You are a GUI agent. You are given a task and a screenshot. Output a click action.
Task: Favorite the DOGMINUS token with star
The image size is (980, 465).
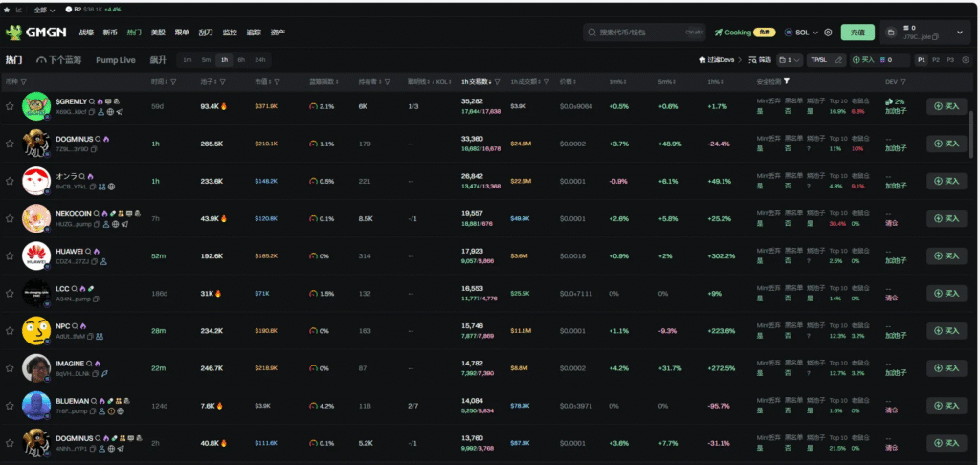click(10, 144)
